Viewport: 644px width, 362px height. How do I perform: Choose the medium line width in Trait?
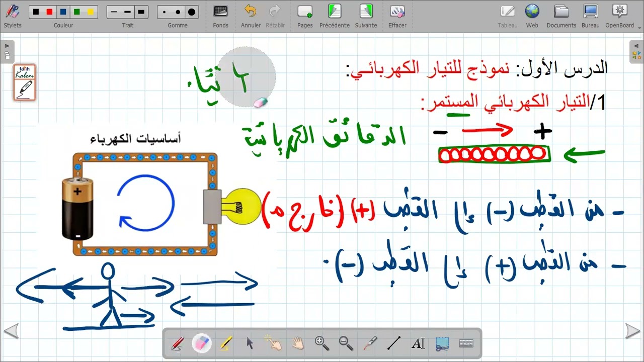127,12
